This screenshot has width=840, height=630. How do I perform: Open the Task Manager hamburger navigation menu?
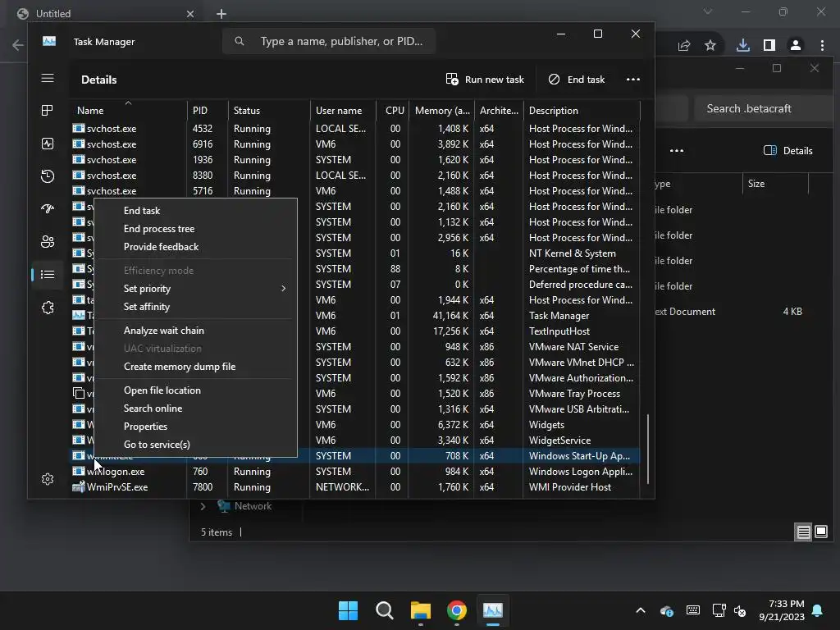click(x=48, y=79)
